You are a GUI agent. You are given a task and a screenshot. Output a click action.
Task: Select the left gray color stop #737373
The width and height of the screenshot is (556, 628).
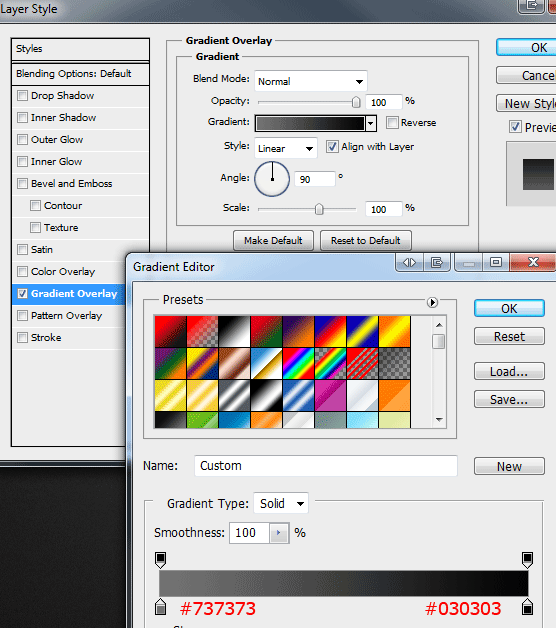pos(161,607)
